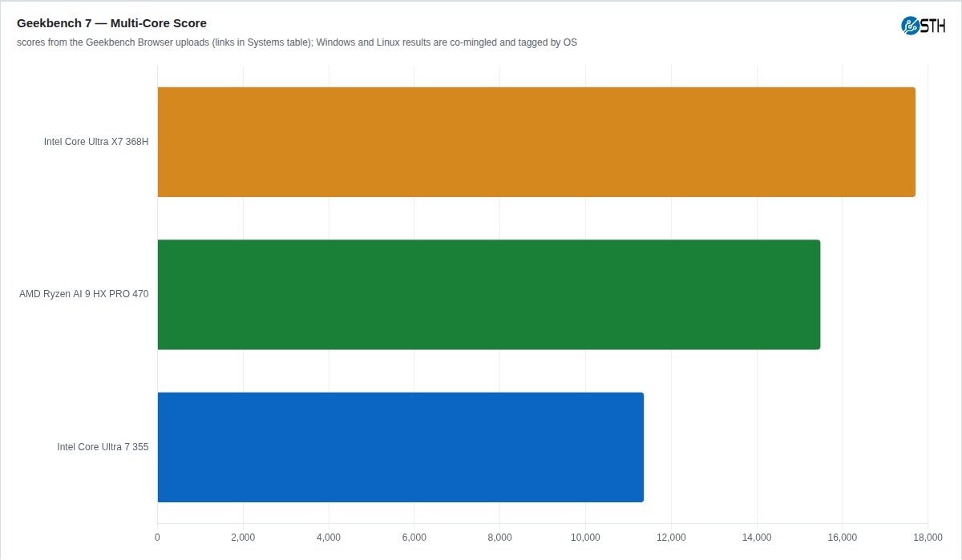Click the 8,000 axis tick label
Screen dimensions: 962x560
point(499,537)
